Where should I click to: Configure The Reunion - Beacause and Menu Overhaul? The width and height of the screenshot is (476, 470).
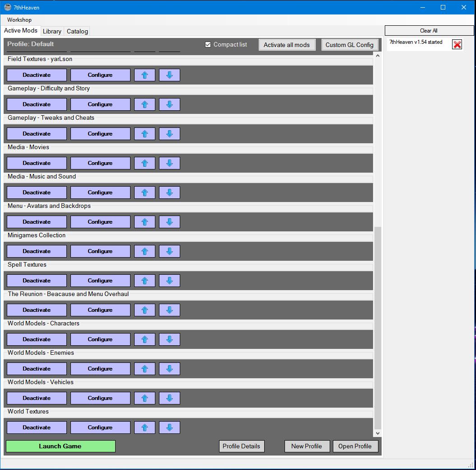point(100,310)
